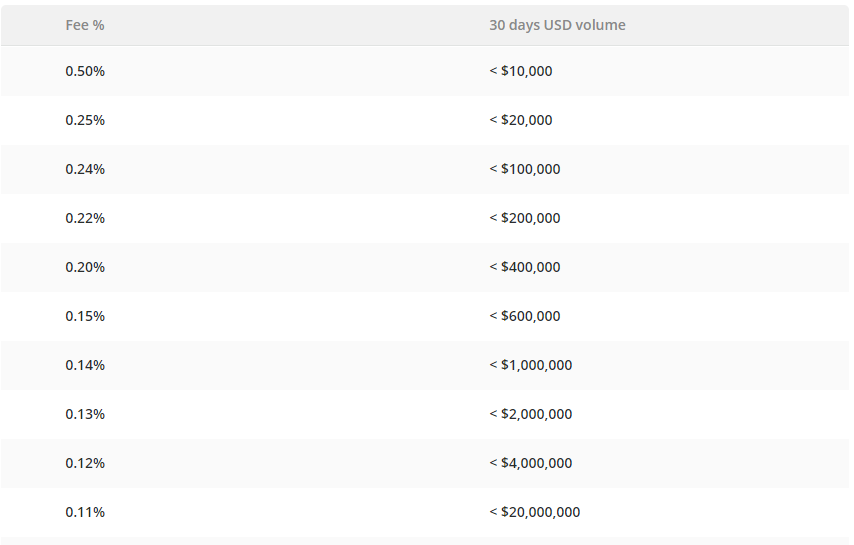The image size is (854, 545).
Task: Select the 0.14% fee cell
Action: coord(85,365)
